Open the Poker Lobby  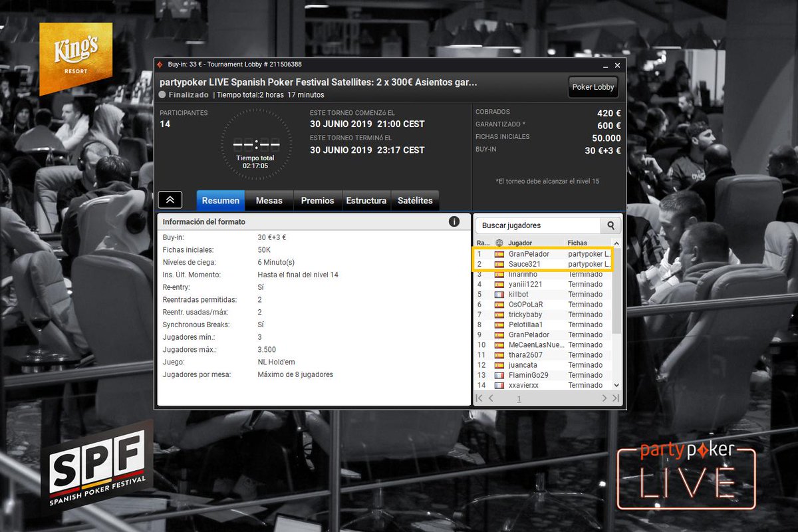tap(594, 87)
